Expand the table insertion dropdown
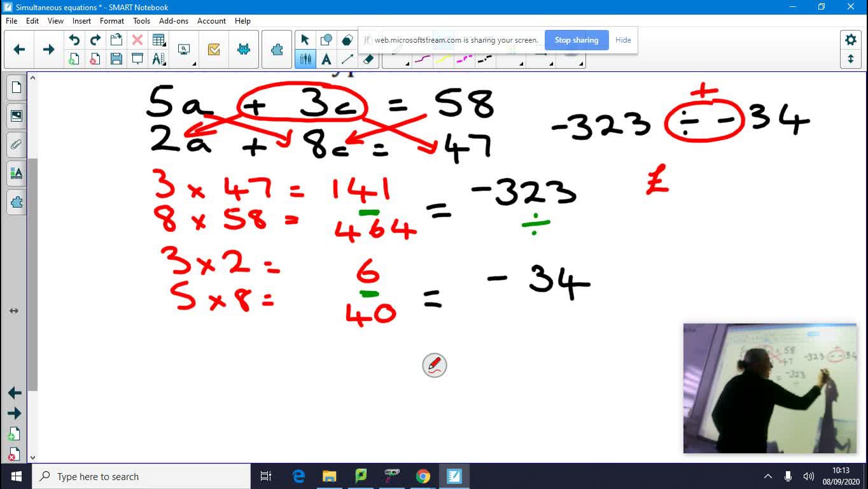 click(x=164, y=45)
